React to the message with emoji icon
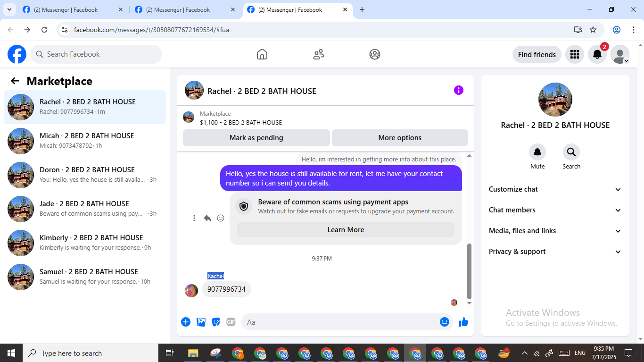The width and height of the screenshot is (644, 362). 221,218
